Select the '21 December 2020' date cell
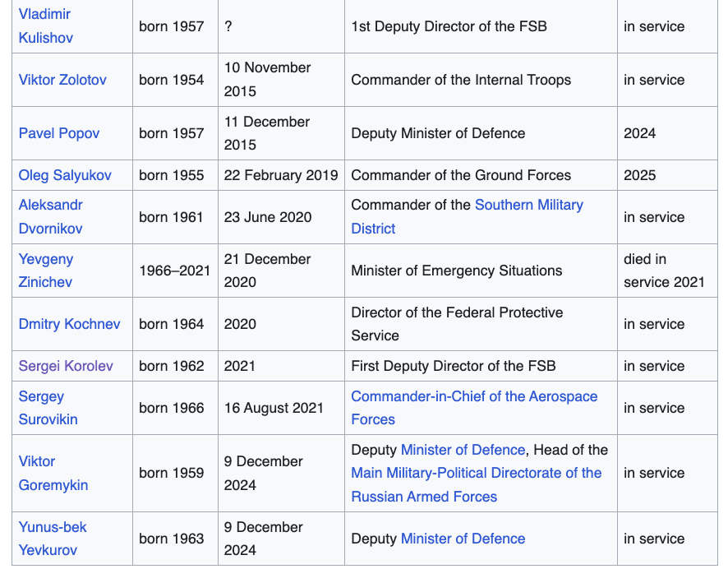728x569 pixels. coord(281,271)
